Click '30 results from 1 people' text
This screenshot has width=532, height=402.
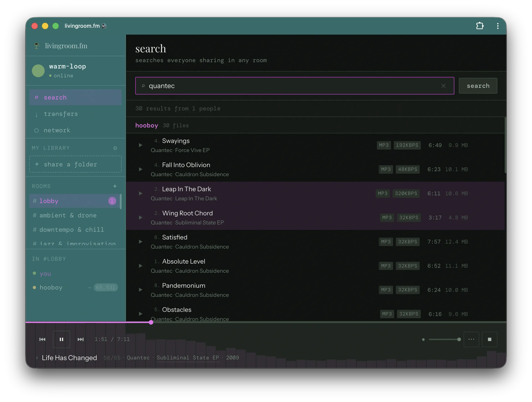click(x=178, y=108)
